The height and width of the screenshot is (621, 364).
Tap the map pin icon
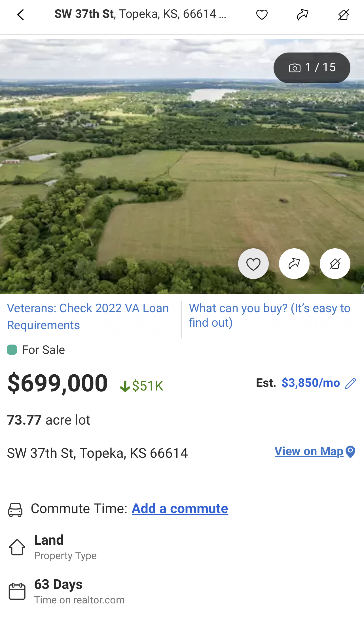click(351, 452)
